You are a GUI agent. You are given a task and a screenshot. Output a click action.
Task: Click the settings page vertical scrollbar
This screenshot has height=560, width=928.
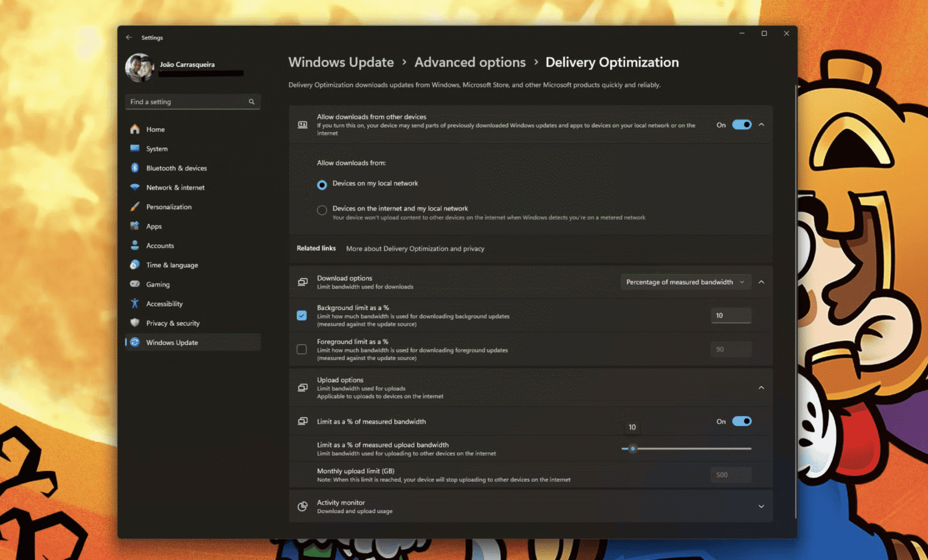point(796,301)
